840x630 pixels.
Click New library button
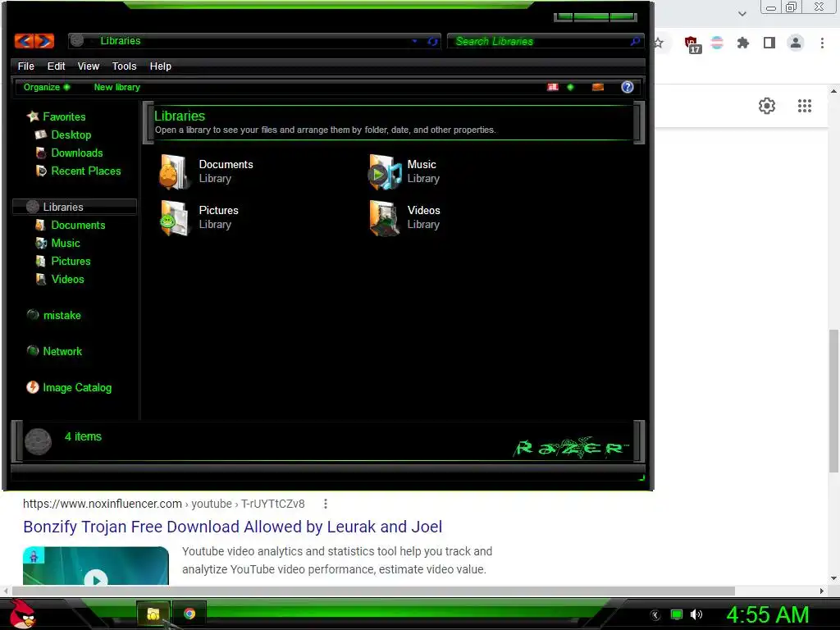pyautogui.click(x=116, y=87)
